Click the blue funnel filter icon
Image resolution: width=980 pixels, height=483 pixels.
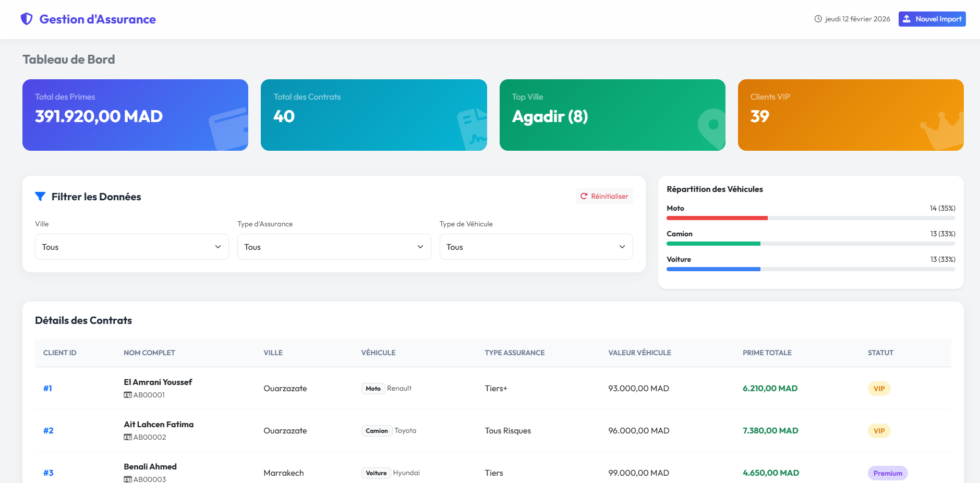click(x=40, y=197)
